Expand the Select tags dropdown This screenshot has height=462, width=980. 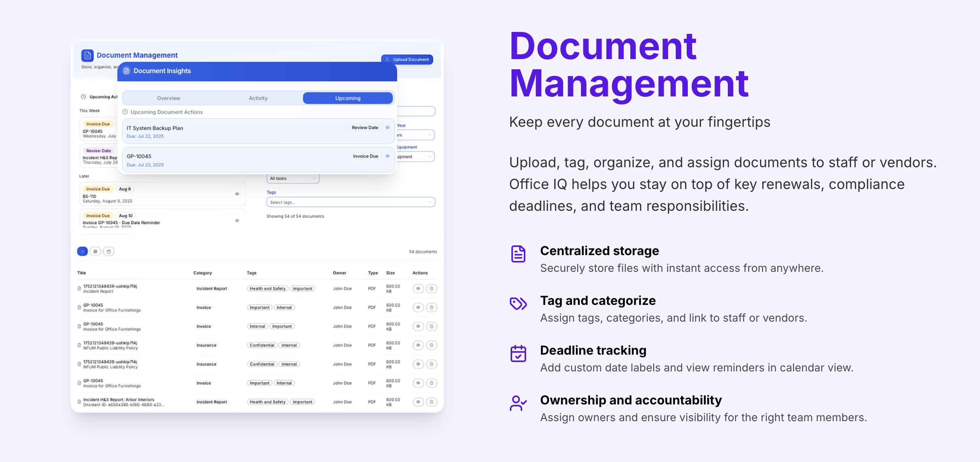point(350,202)
